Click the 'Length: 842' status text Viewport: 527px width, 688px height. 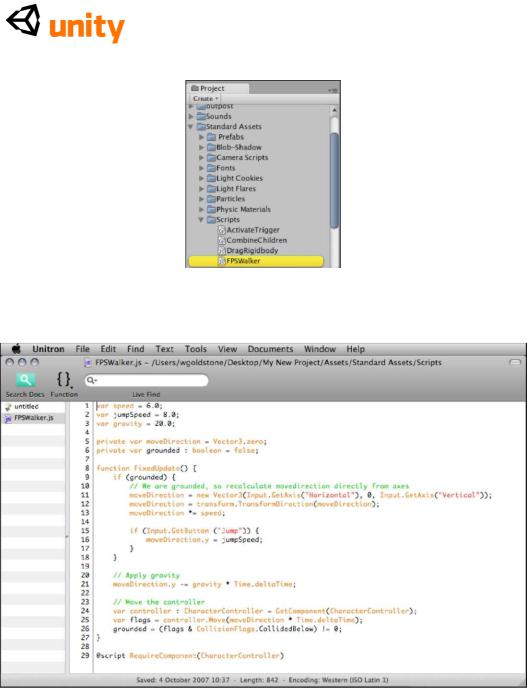(259, 680)
